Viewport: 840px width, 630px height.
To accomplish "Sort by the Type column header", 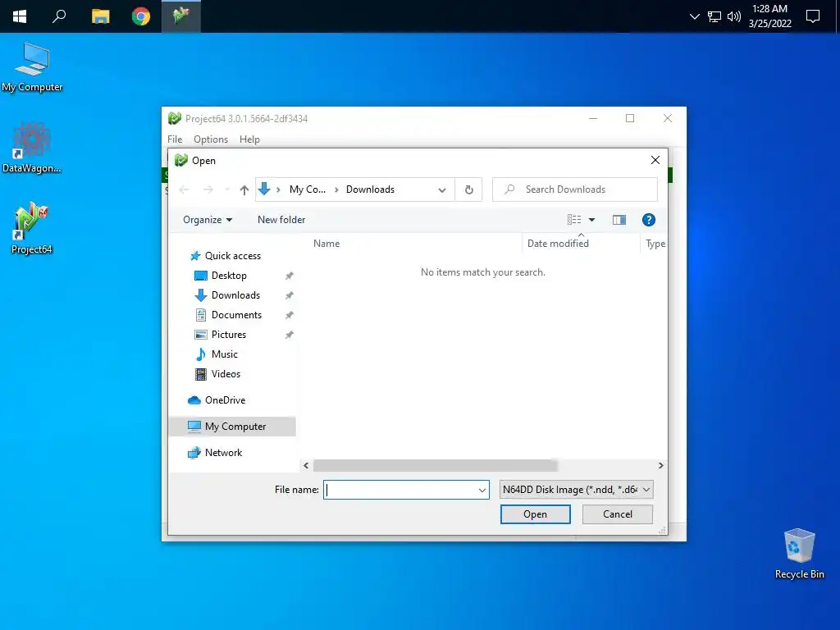I will (x=655, y=243).
